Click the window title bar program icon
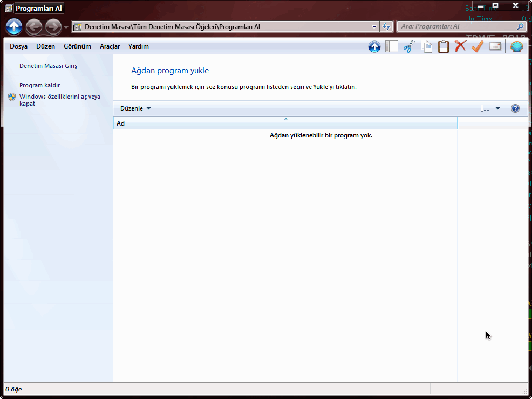The image size is (532, 399). point(9,8)
